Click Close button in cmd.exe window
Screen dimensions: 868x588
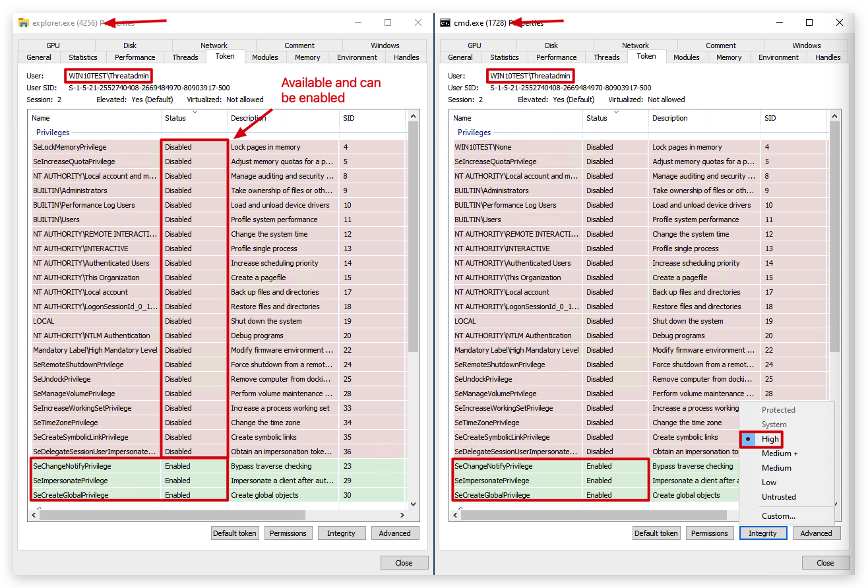[826, 563]
